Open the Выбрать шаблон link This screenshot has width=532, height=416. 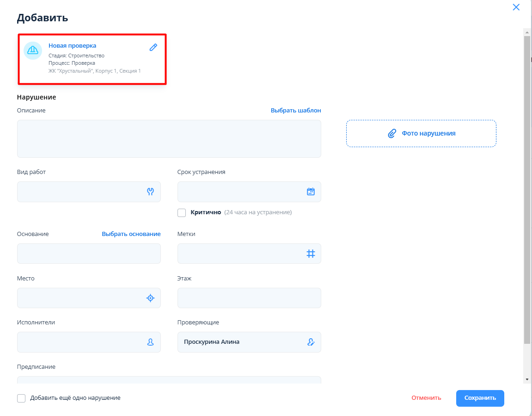(295, 111)
